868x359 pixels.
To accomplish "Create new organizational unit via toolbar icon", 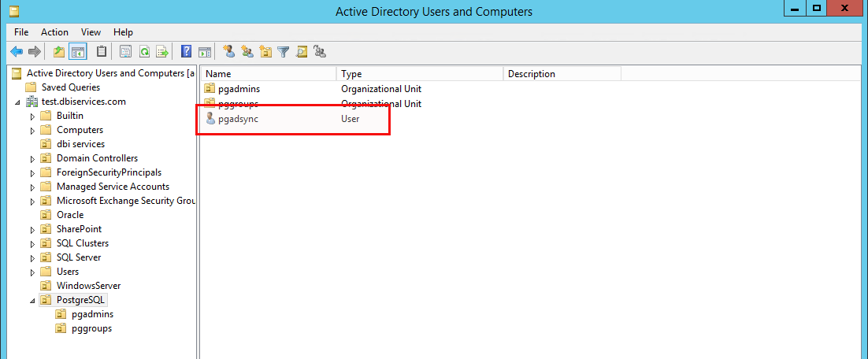I will pos(265,52).
